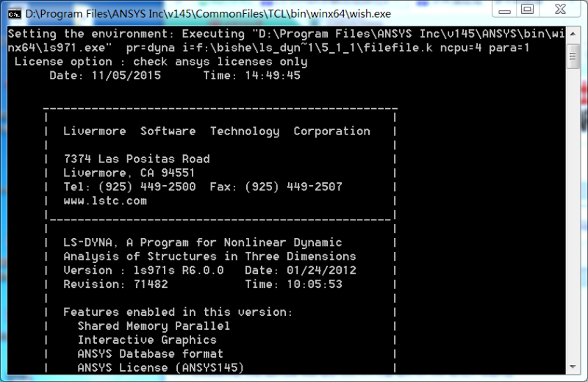Maximize the wish.exe console window
The image size is (588, 382).
click(527, 10)
